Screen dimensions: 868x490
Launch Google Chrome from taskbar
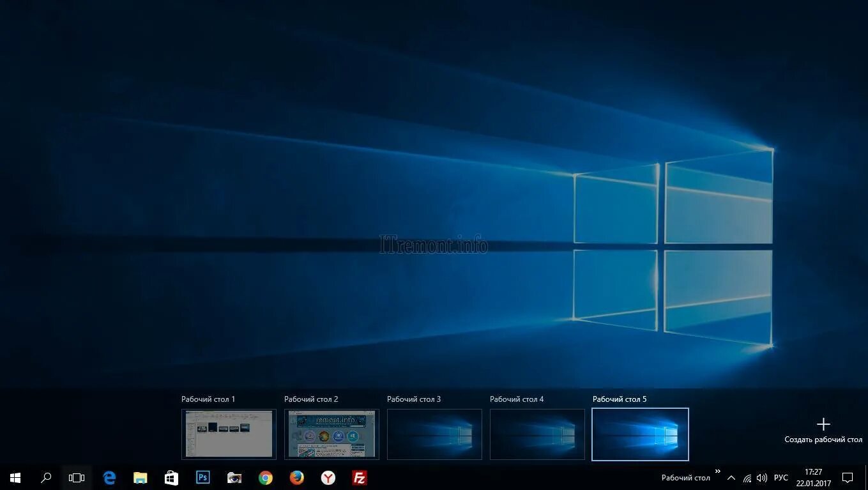pos(266,478)
